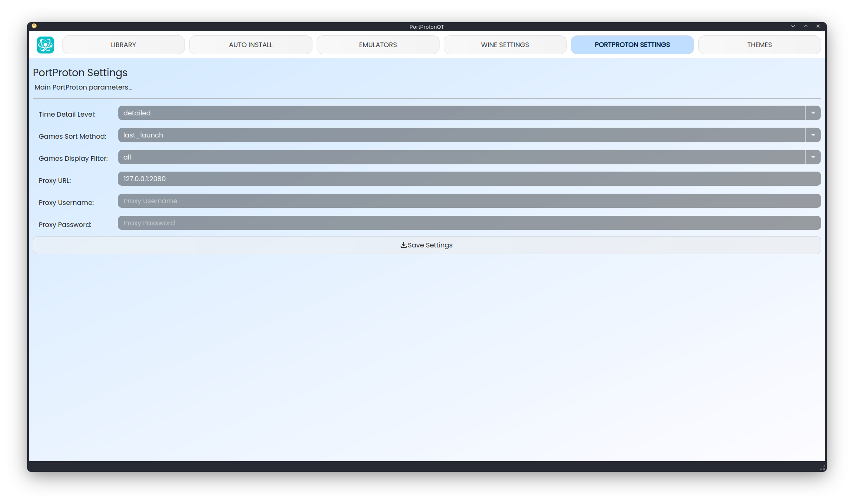
Task: Open the Games Sort Method dropdown arrow
Action: point(813,135)
